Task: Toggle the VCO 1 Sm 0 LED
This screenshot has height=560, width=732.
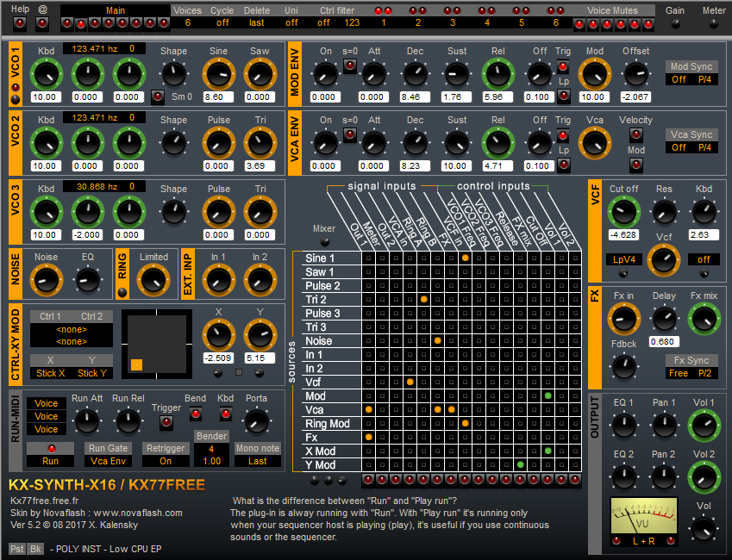Action: pos(158,97)
